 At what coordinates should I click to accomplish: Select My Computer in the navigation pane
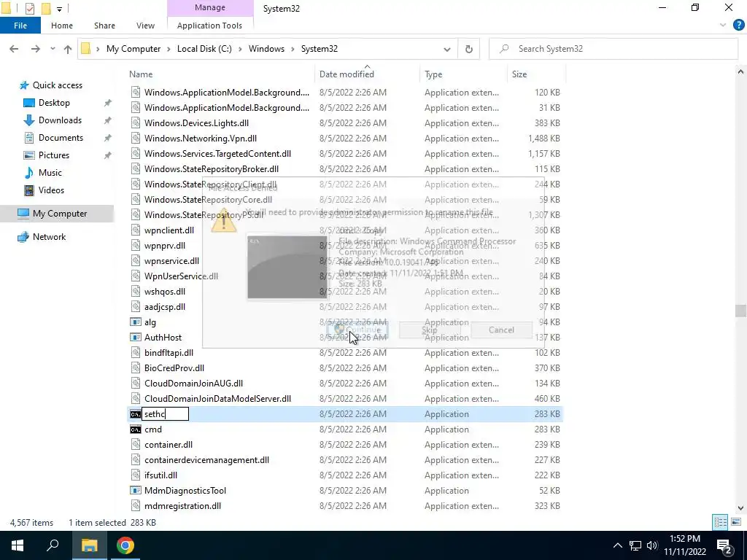(60, 214)
